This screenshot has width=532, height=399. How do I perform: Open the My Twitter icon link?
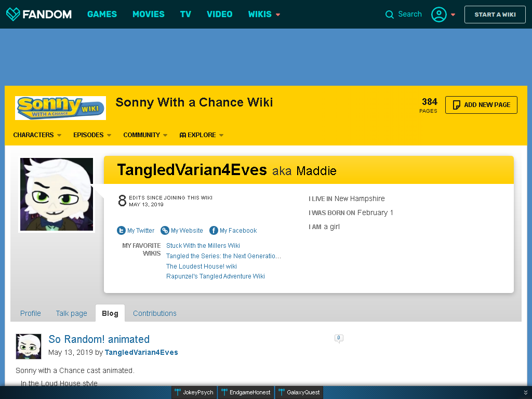(x=121, y=230)
